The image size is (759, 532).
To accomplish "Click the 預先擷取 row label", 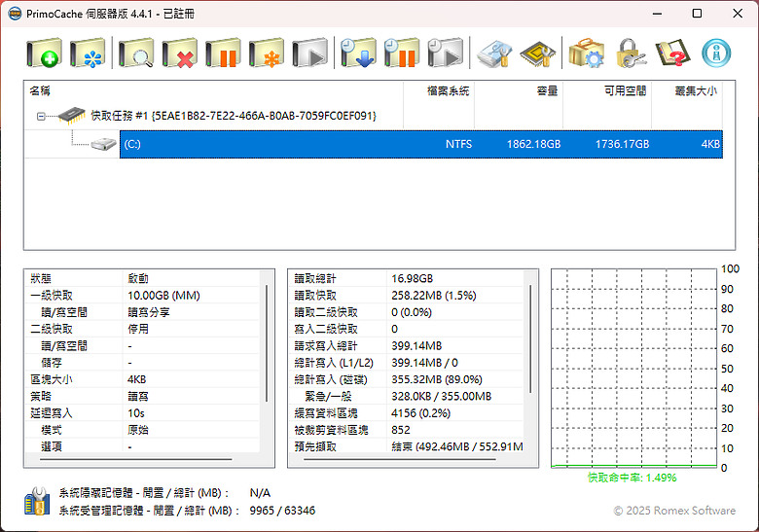I will coord(315,446).
